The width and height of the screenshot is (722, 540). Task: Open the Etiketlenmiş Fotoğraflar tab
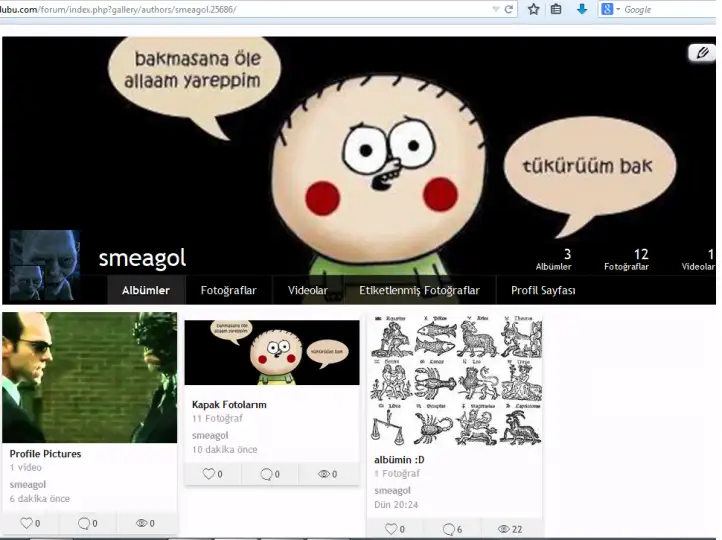[419, 290]
